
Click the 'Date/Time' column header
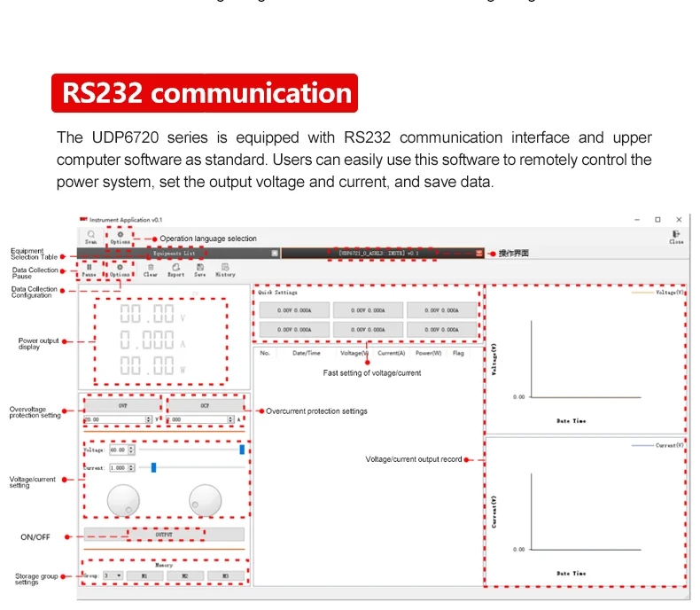(x=307, y=353)
